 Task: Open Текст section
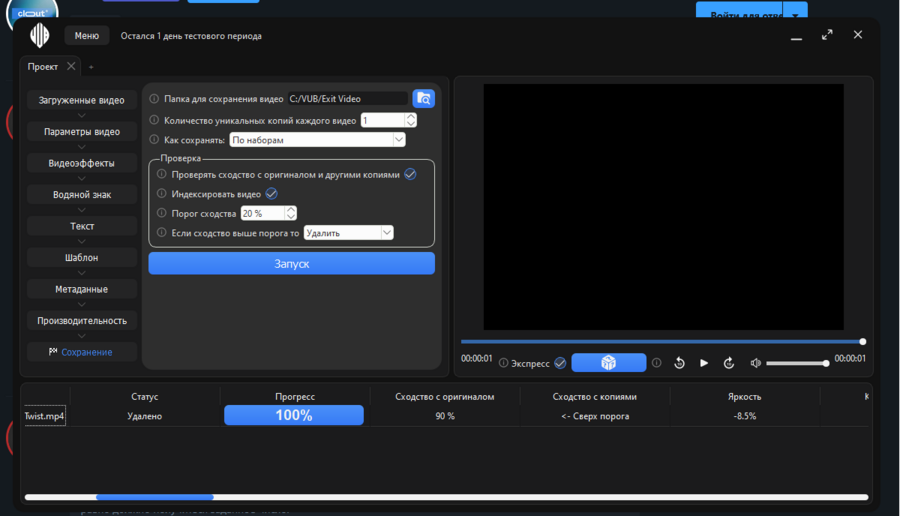coord(82,226)
